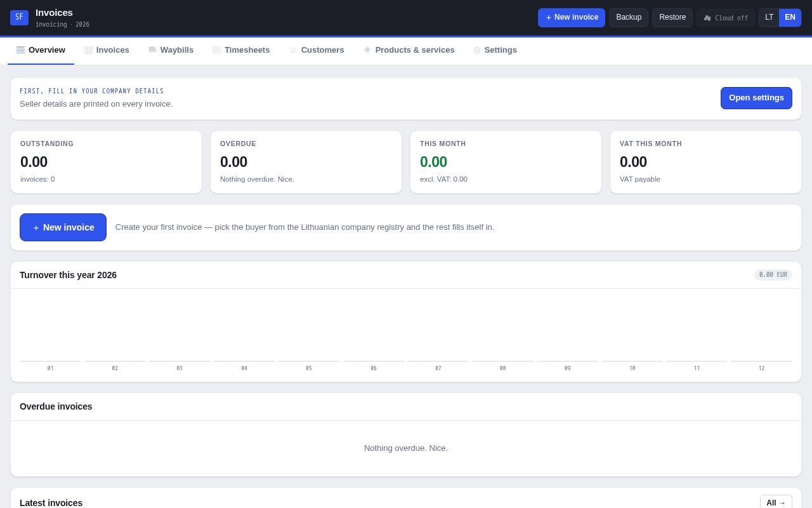Image resolution: width=812 pixels, height=508 pixels.
Task: Click month 06 on turnover chart
Action: [374, 368]
